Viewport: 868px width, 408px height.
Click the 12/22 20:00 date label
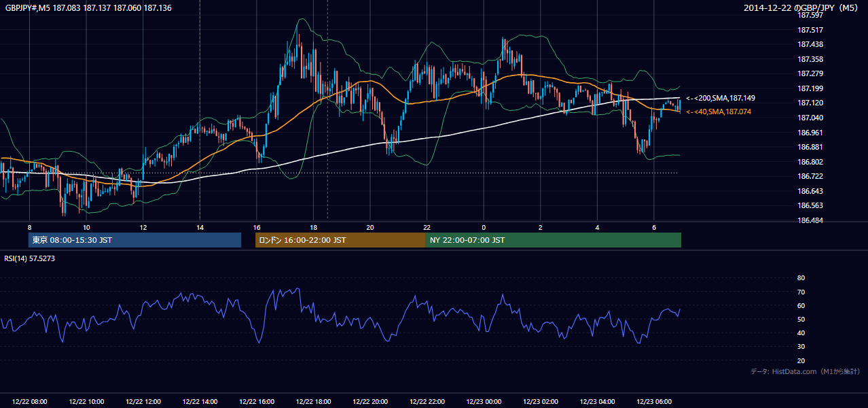click(370, 402)
